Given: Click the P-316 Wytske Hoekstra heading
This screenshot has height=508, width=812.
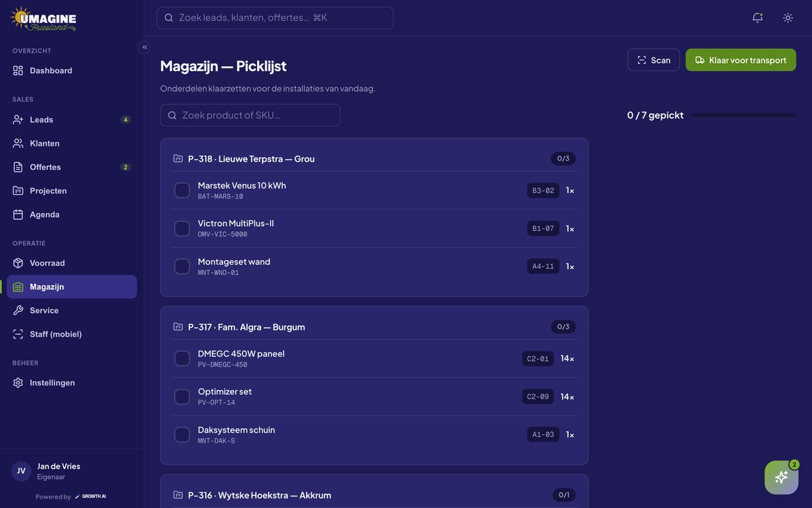Looking at the screenshot, I should [x=260, y=495].
